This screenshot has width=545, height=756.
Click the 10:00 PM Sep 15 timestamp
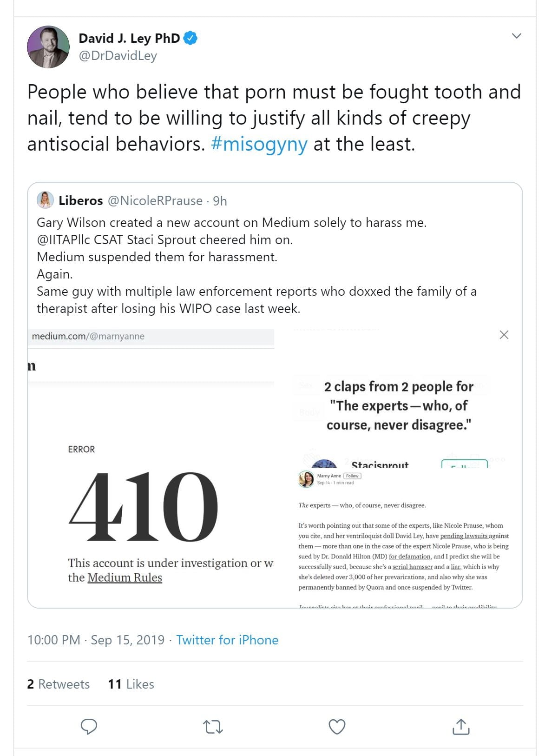96,640
